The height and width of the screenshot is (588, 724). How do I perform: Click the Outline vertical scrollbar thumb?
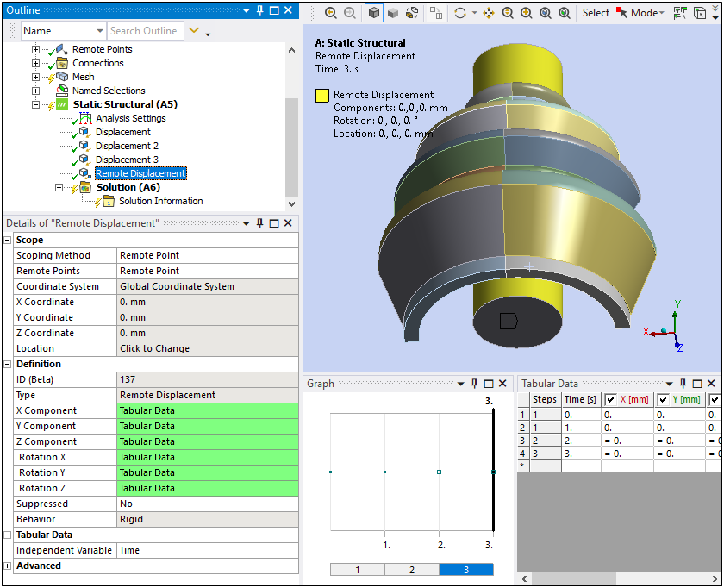click(291, 147)
